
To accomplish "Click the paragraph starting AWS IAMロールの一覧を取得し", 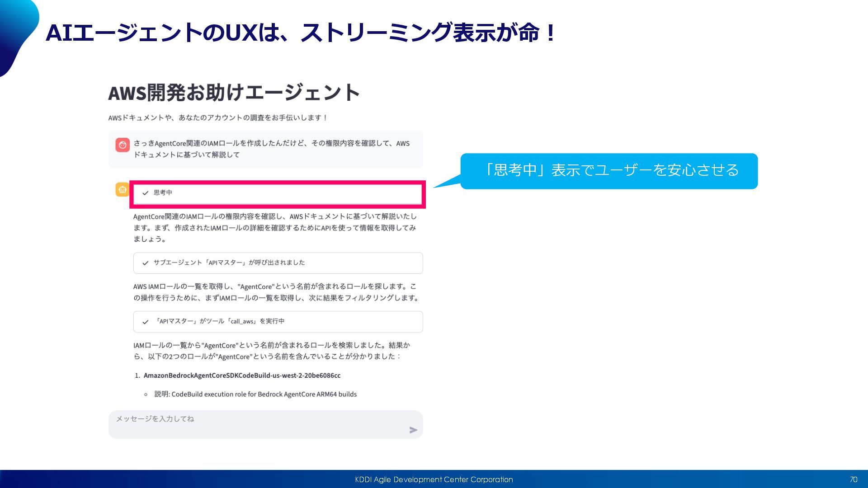I will point(277,292).
